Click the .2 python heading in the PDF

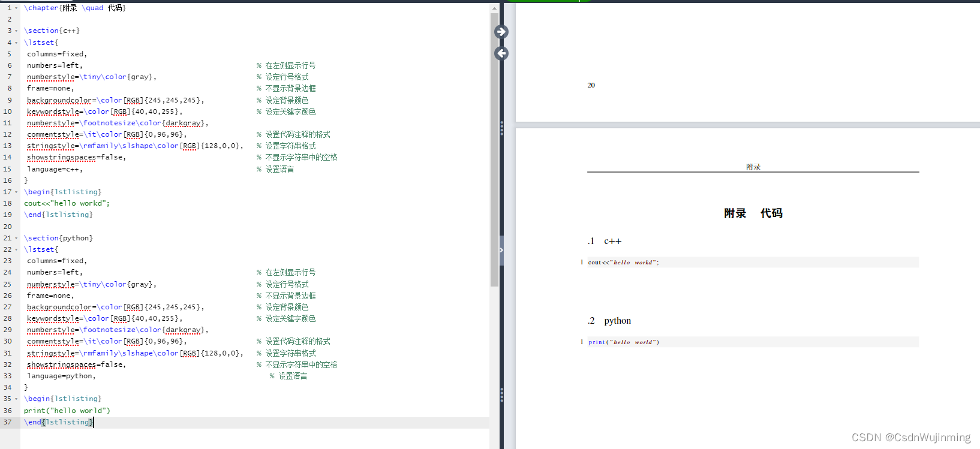[609, 321]
